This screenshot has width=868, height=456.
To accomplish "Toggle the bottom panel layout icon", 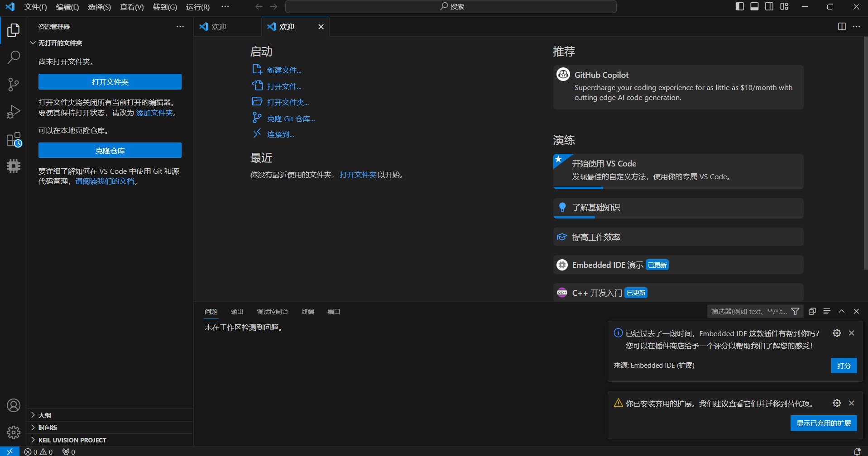I will pyautogui.click(x=754, y=6).
